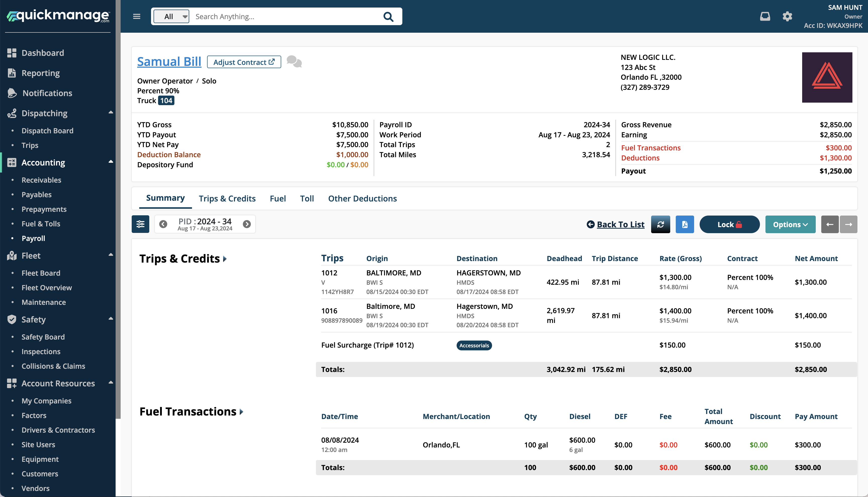Go to next payroll period arrow
The image size is (868, 497).
[247, 224]
